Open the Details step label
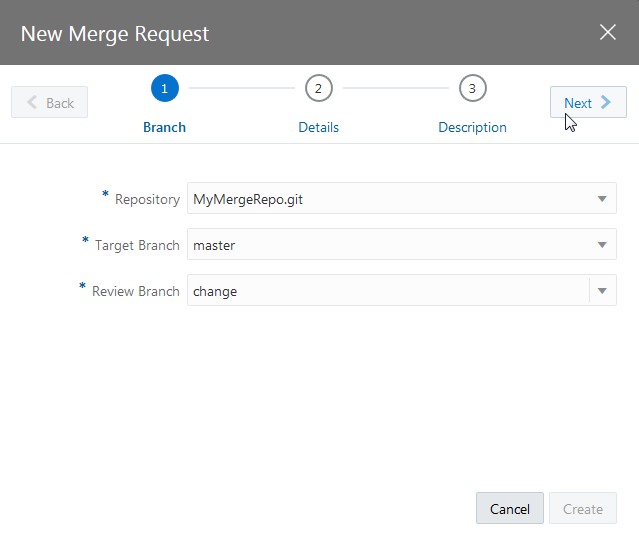Screen dimensions: 639x548 pyautogui.click(x=318, y=127)
